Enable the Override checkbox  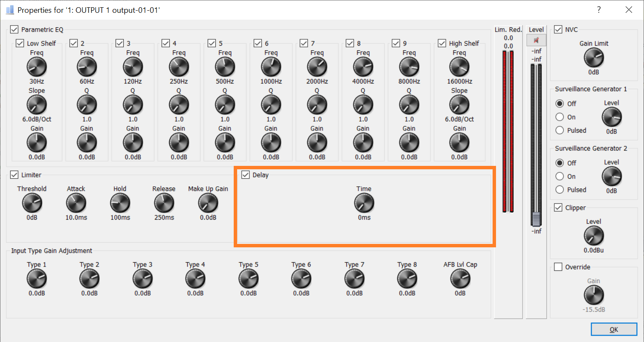pos(558,267)
